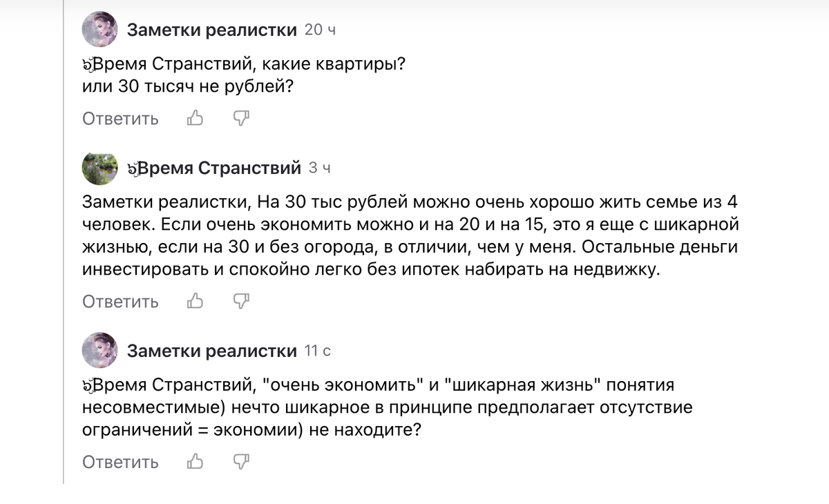Open Заметки реалистки's profile via username
This screenshot has height=504, width=829.
coord(211,28)
